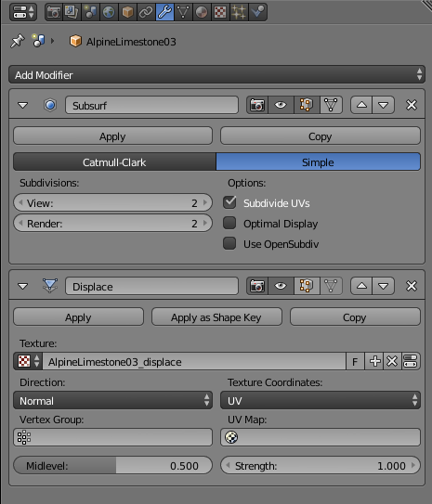Image resolution: width=432 pixels, height=504 pixels.
Task: Click the scene icon in breadcrumb
Action: pos(38,41)
